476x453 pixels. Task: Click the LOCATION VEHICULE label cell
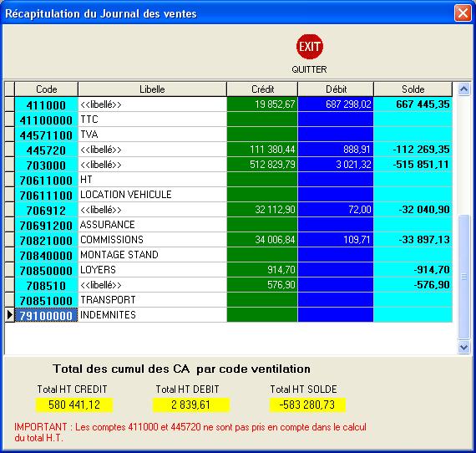(x=152, y=195)
